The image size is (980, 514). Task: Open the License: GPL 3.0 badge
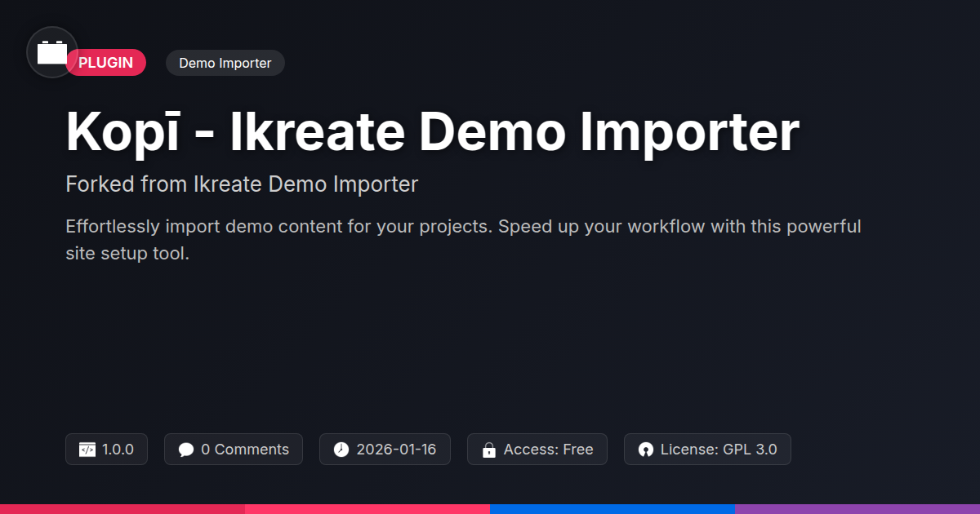[x=707, y=450]
